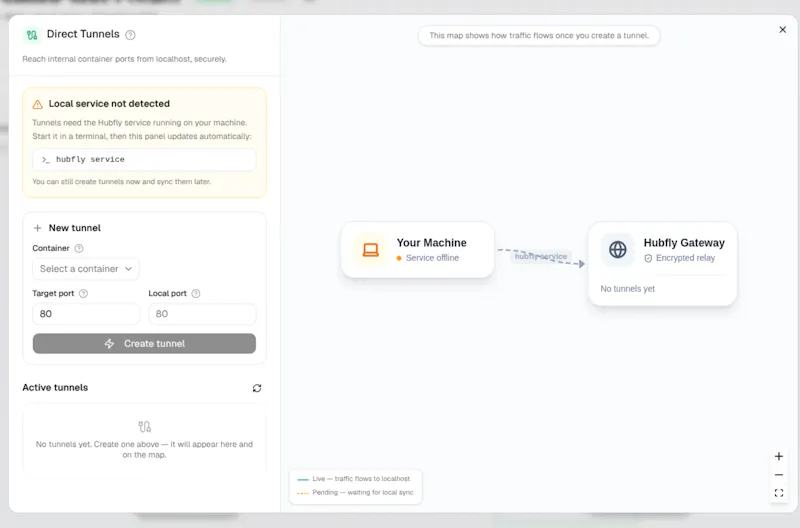Zoom out on the traffic map

(779, 475)
